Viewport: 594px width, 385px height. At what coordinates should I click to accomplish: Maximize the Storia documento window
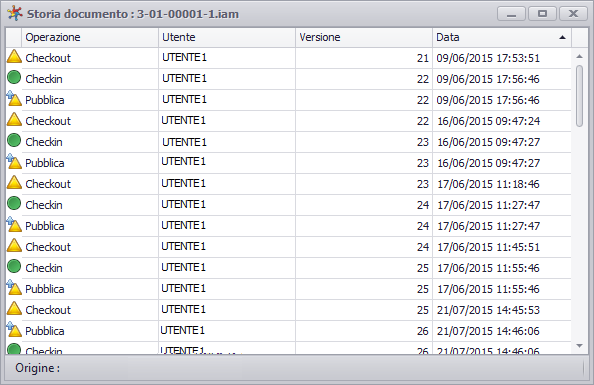tap(542, 14)
